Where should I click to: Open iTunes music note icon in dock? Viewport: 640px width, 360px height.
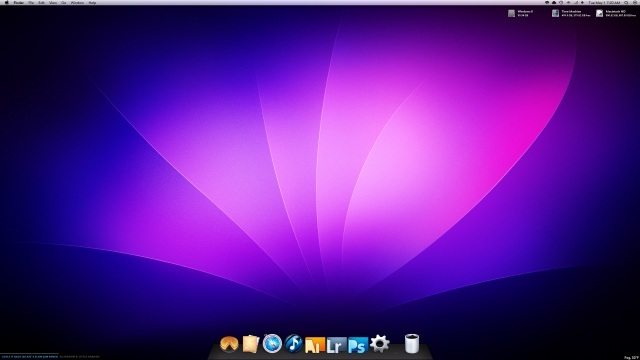tap(293, 343)
